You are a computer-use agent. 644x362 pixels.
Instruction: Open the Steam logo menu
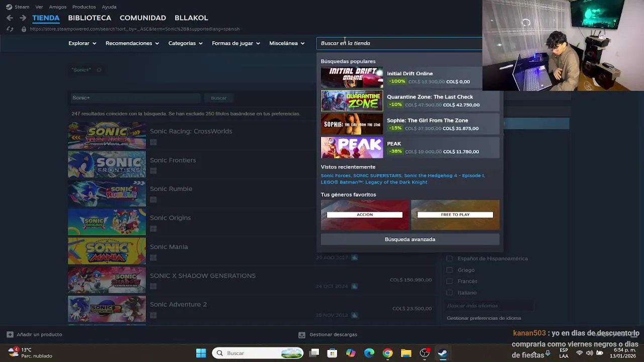(x=9, y=7)
